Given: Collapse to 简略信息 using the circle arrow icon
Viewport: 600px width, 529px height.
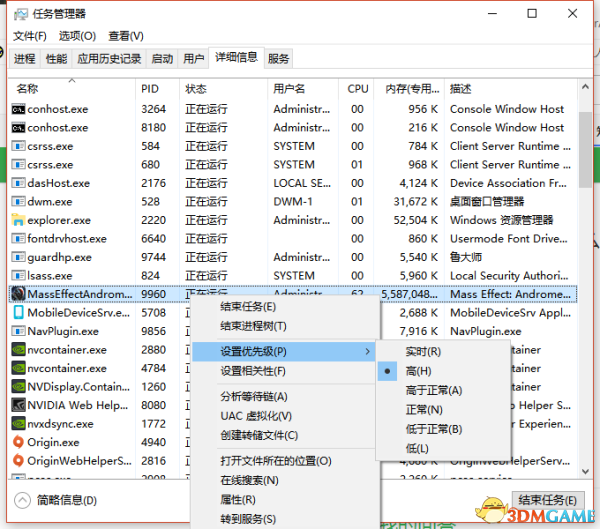Looking at the screenshot, I should pos(22,500).
